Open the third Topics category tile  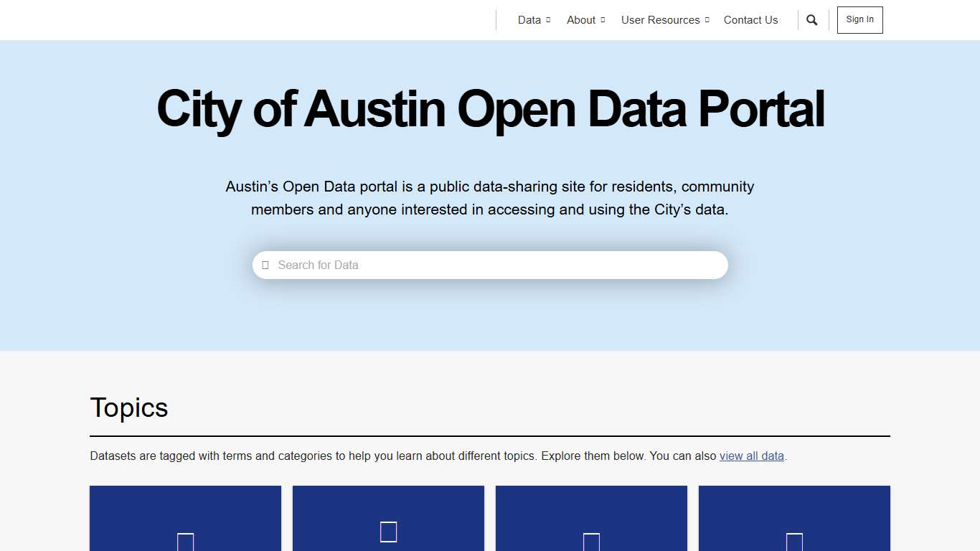(x=591, y=518)
